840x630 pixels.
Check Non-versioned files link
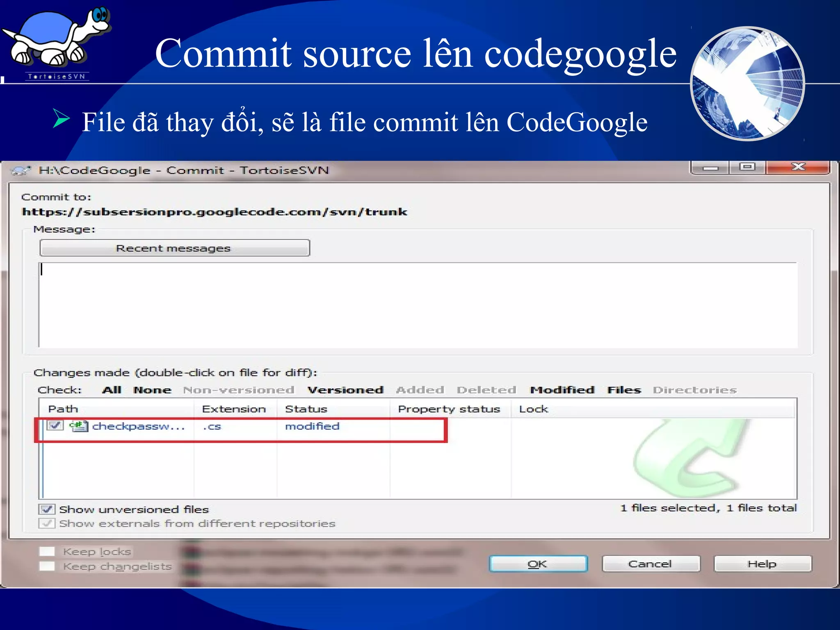click(x=239, y=390)
